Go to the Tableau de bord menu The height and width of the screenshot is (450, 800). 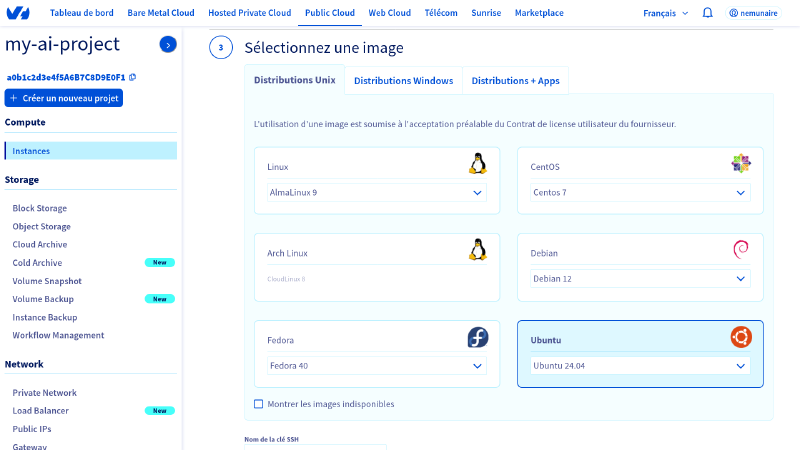82,13
